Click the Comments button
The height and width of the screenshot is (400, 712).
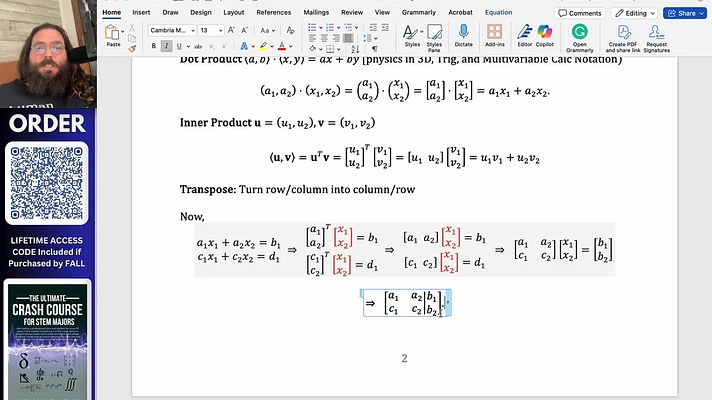tap(579, 13)
